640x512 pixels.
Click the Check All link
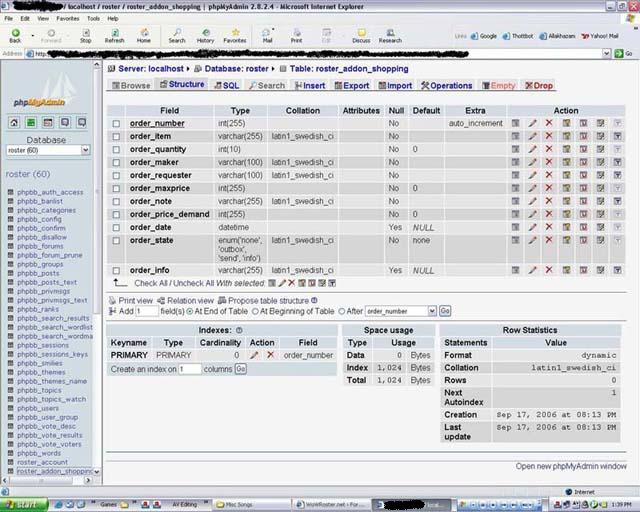pos(151,283)
